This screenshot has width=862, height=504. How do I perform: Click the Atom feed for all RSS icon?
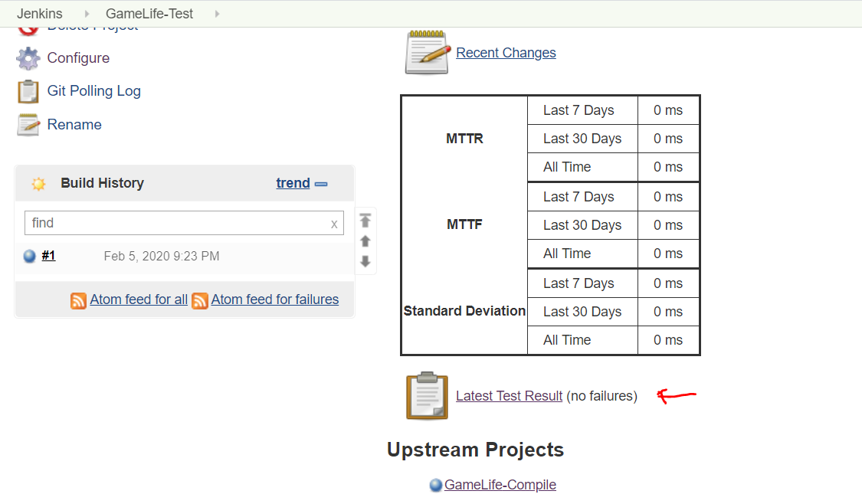point(78,300)
